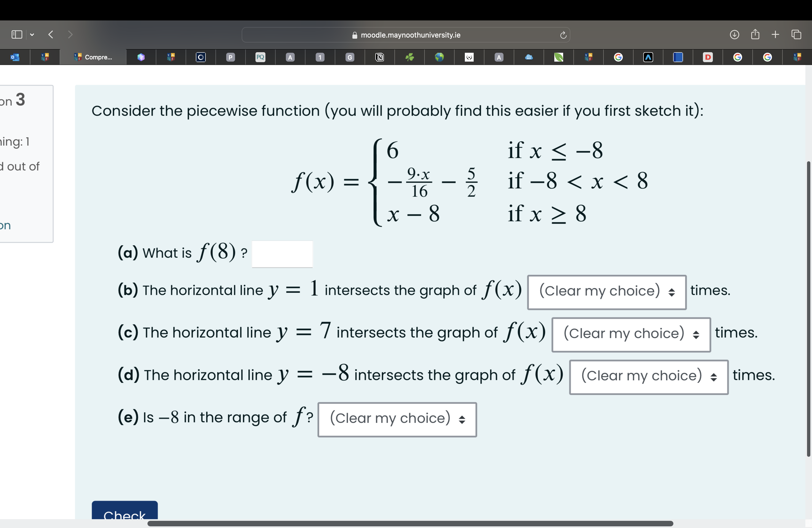Image resolution: width=812 pixels, height=528 pixels.
Task: Open the white shield chevron icon tab
Action: click(x=469, y=57)
